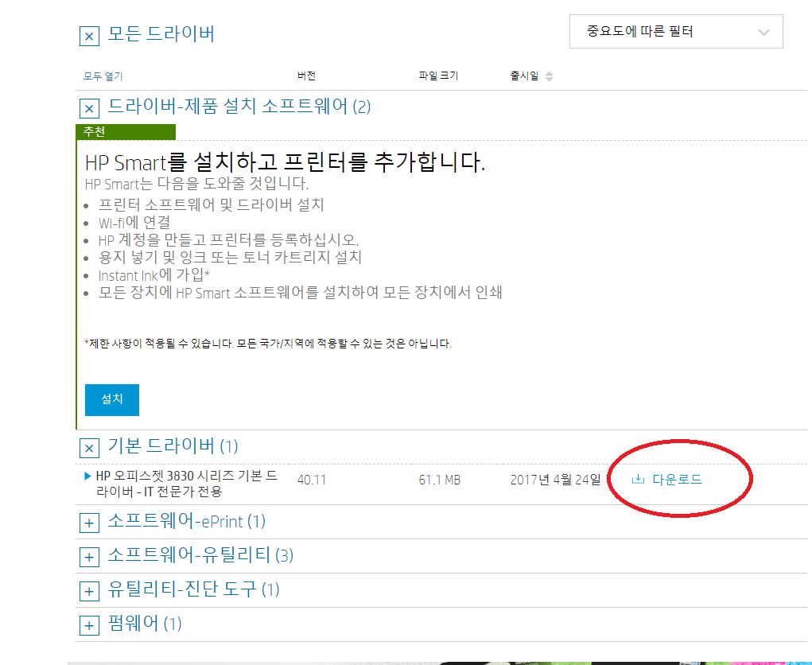Click the HP Smart를 설치하고 heading
The image size is (812, 665).
(x=285, y=162)
